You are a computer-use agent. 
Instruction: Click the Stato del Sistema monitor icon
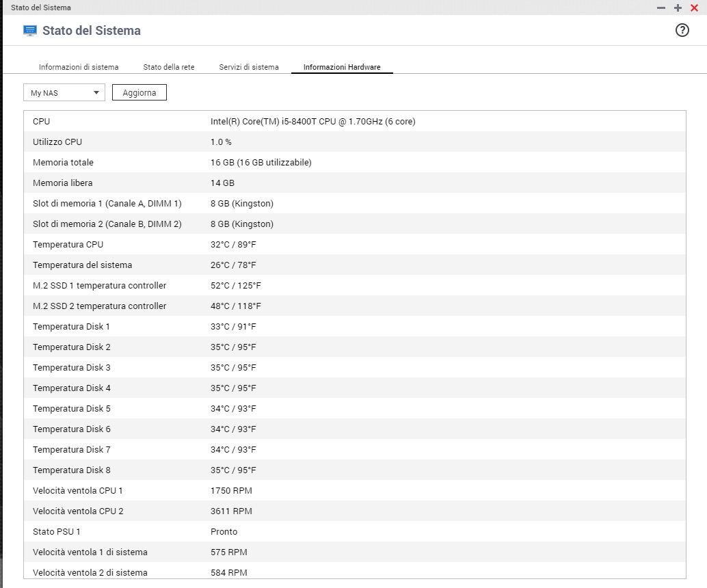30,31
